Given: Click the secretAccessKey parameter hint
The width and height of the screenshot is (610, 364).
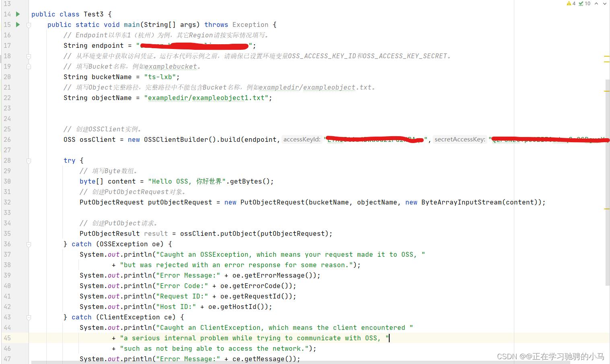Looking at the screenshot, I should [x=460, y=139].
